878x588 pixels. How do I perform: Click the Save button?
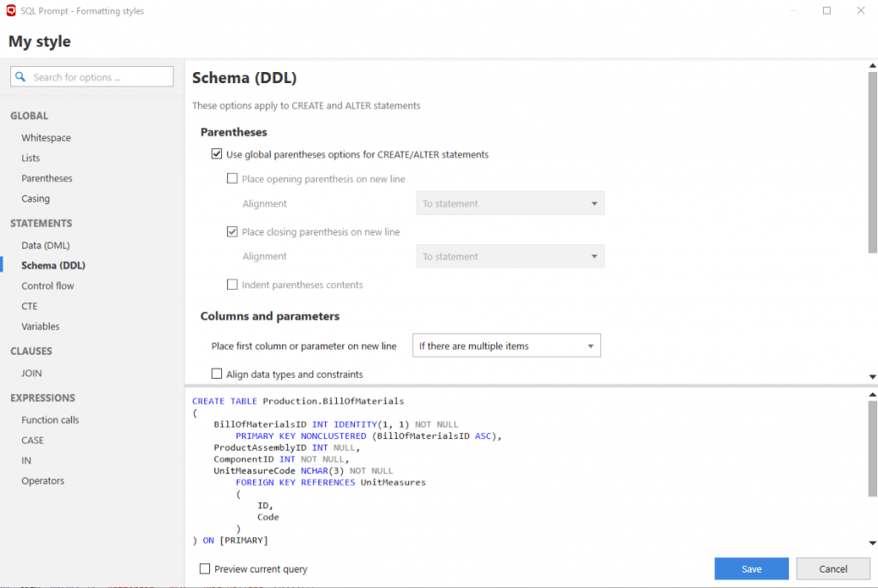(x=751, y=568)
